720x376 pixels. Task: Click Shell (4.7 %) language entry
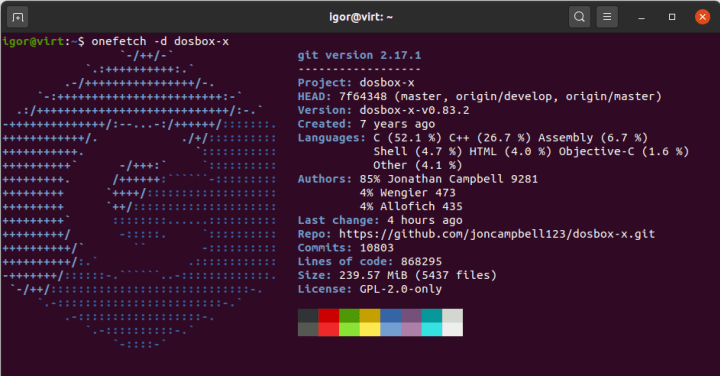pyautogui.click(x=417, y=152)
